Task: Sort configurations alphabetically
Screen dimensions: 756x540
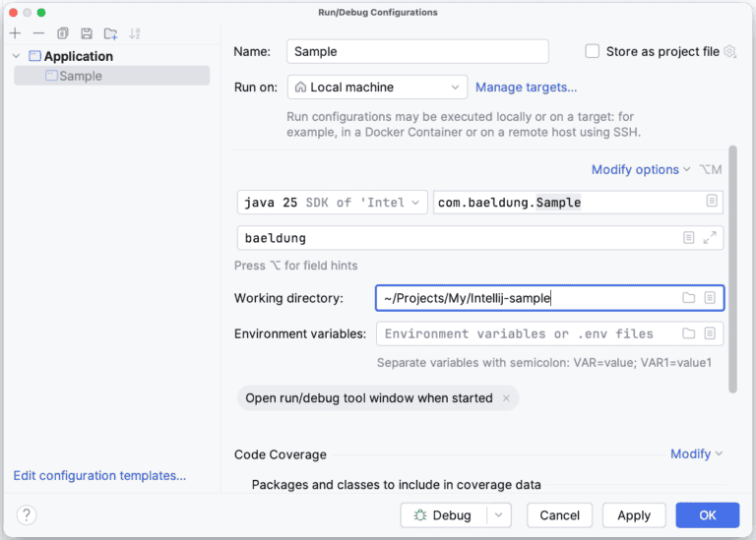Action: coord(135,33)
